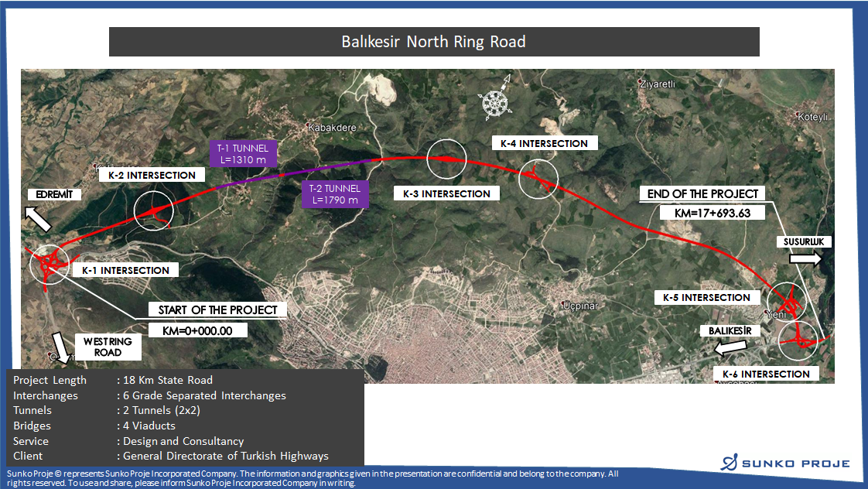
Task: Click the K-6 INTERSECTION label
Action: [766, 374]
